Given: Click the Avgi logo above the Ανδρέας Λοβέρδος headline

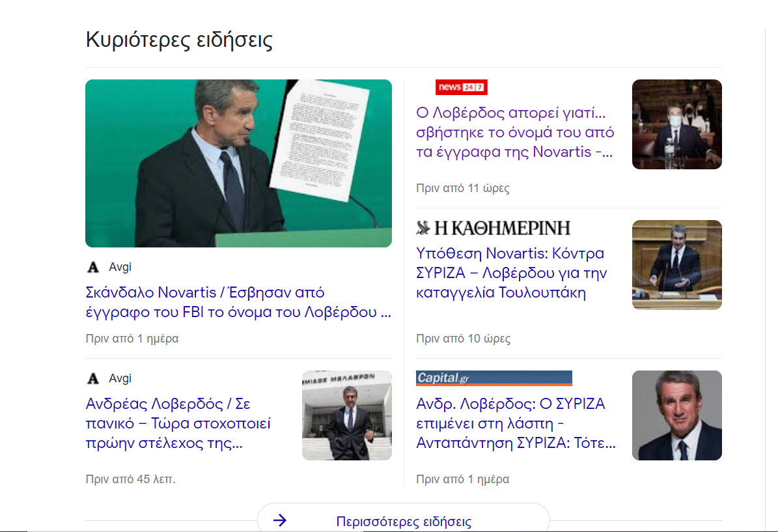Looking at the screenshot, I should 93,378.
